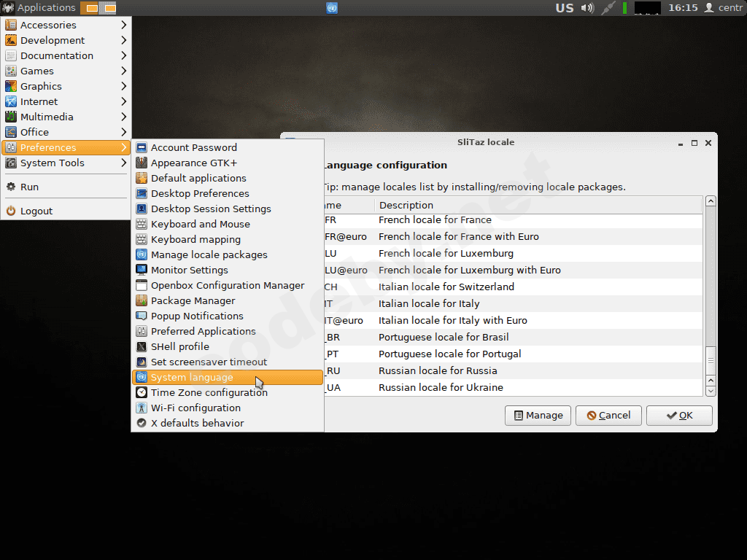Click the globe task icon in top panel

(x=332, y=7)
